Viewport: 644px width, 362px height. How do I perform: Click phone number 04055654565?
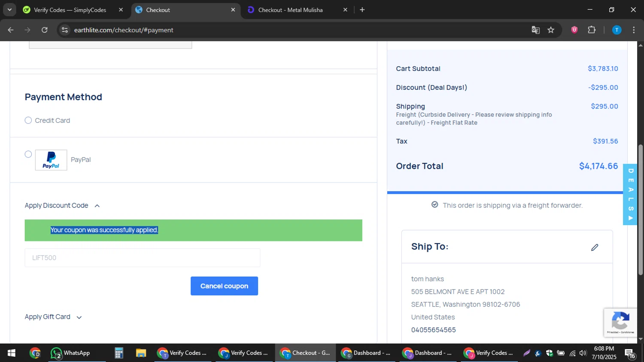point(434,330)
